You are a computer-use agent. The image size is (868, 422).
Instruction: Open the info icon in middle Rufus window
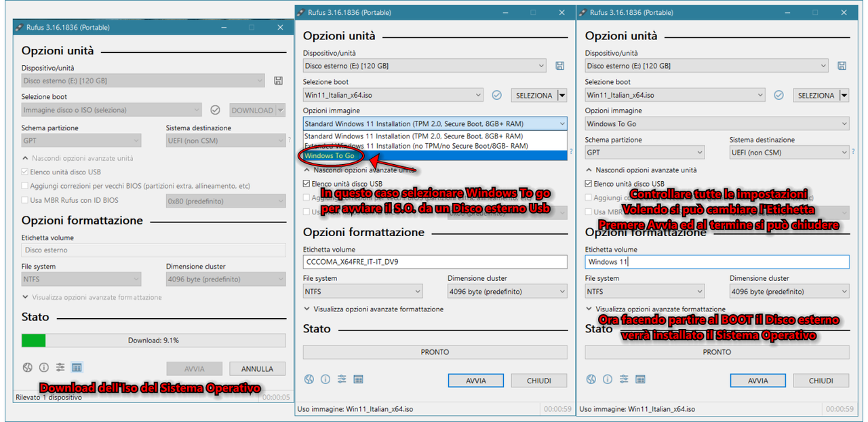click(x=325, y=379)
